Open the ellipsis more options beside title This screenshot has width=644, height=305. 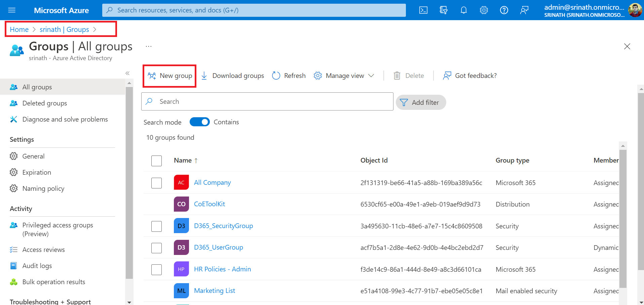click(149, 46)
